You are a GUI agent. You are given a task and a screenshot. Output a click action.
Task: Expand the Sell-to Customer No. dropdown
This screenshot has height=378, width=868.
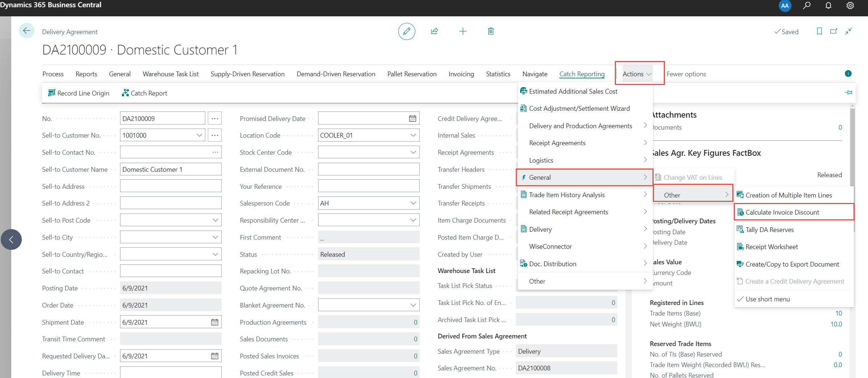pyautogui.click(x=199, y=135)
